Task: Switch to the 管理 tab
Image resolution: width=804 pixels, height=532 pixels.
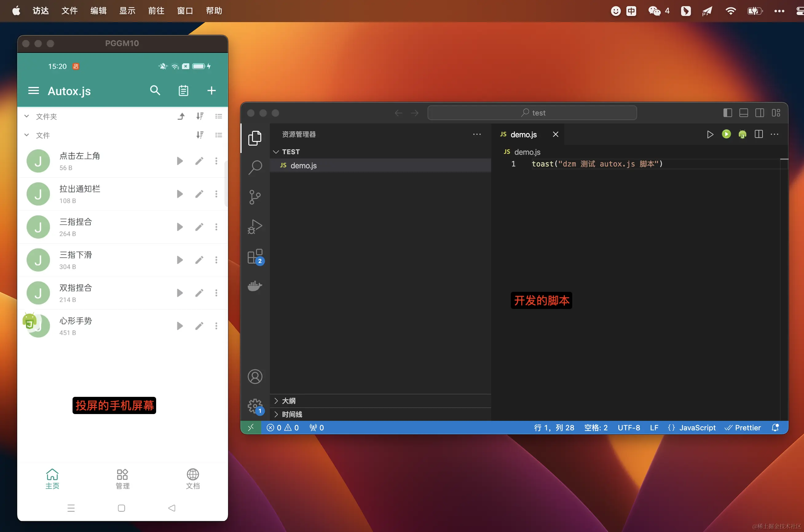Action: point(122,479)
